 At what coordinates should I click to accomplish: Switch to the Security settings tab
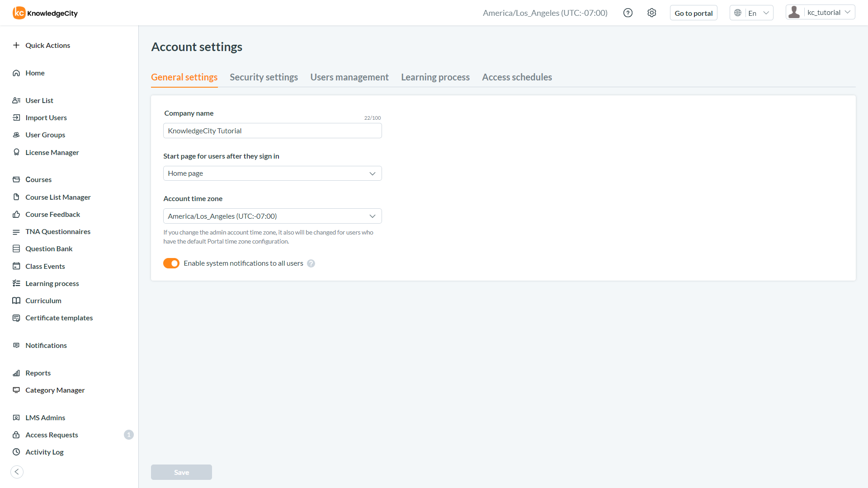[264, 77]
